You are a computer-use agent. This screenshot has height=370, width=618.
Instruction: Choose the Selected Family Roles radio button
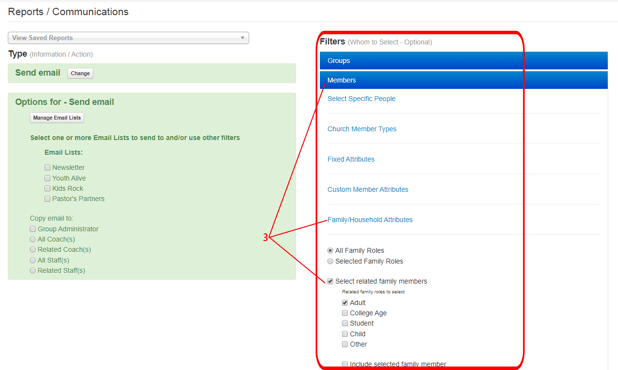tap(330, 261)
